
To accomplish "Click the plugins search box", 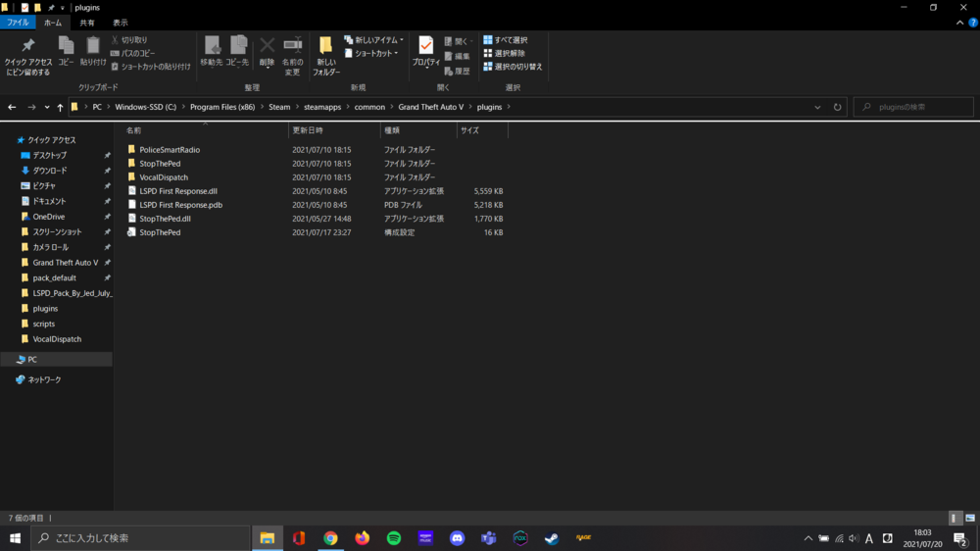I will click(913, 107).
